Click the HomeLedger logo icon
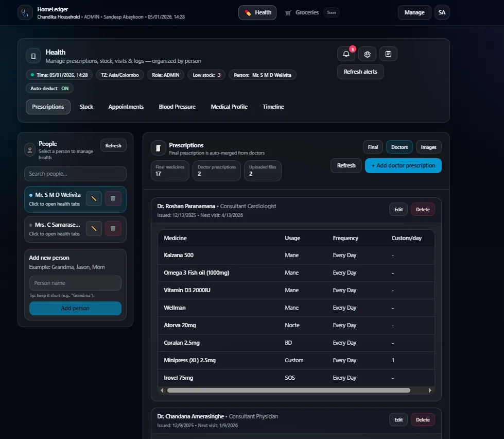The image size is (504, 439). click(25, 12)
